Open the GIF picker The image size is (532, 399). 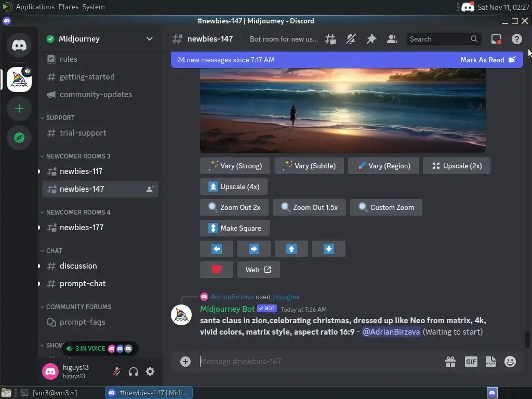(x=471, y=362)
